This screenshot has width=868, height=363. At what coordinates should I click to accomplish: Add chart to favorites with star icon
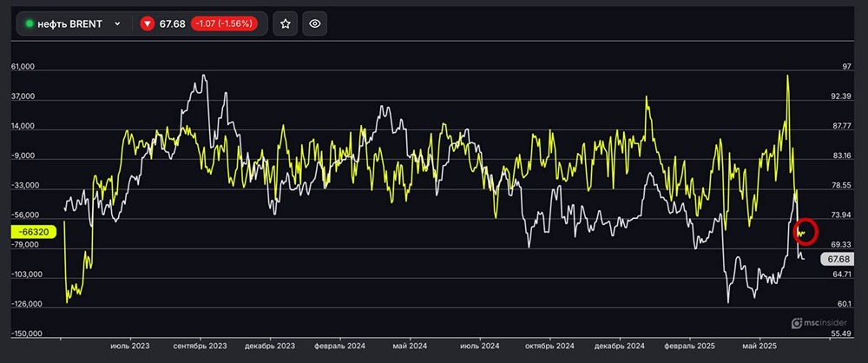coord(285,23)
